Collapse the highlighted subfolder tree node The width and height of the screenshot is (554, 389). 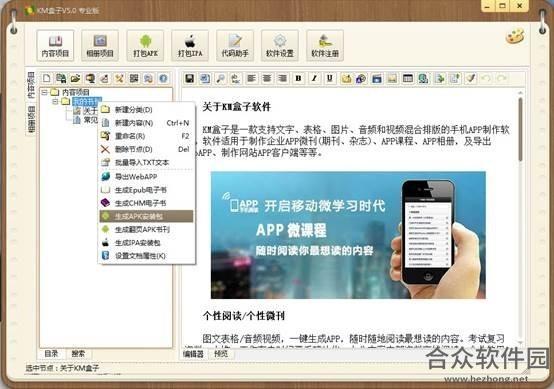click(55, 102)
